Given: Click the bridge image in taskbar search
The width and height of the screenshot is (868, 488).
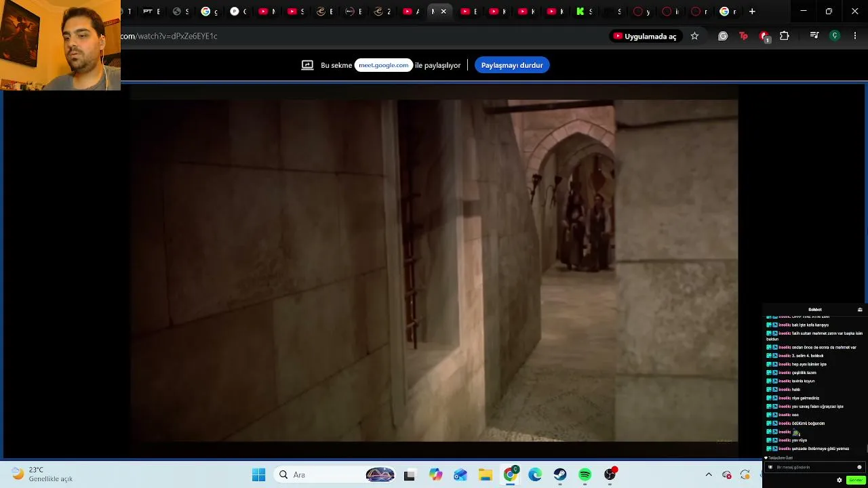Looking at the screenshot, I should [380, 474].
